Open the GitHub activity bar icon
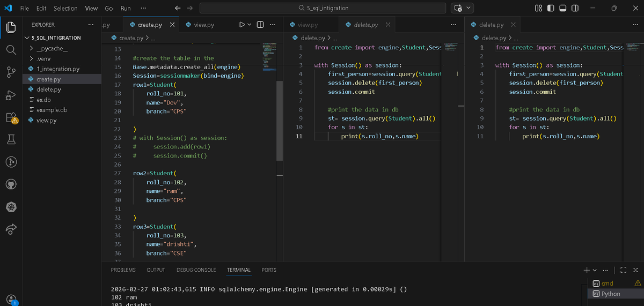The image size is (644, 306). point(12,184)
